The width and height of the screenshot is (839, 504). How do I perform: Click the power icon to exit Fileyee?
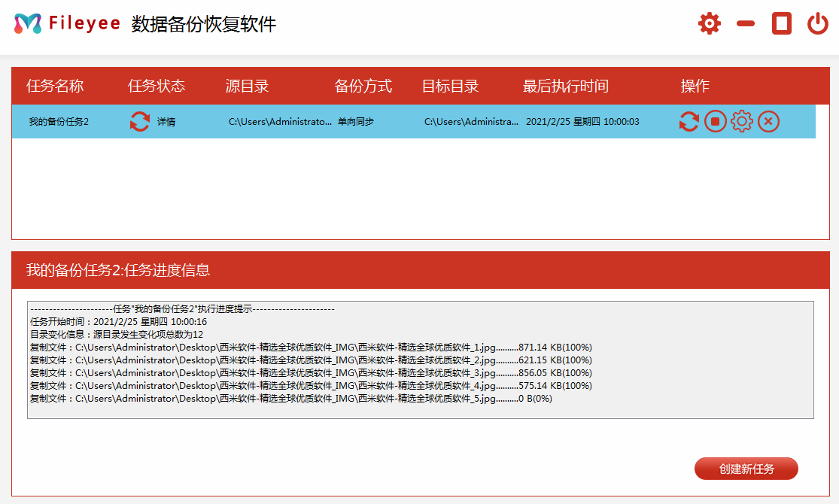coord(818,23)
